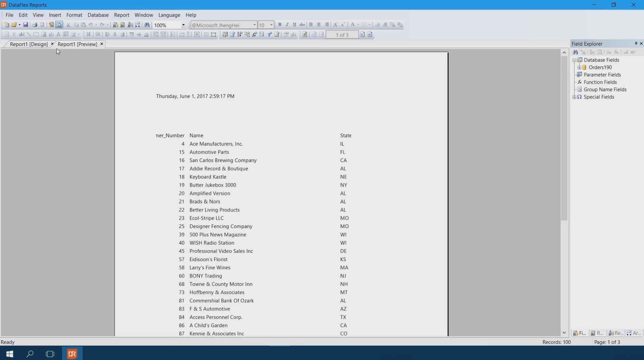This screenshot has height=360, width=644.
Task: Go to the next page of preview
Action: [362, 35]
